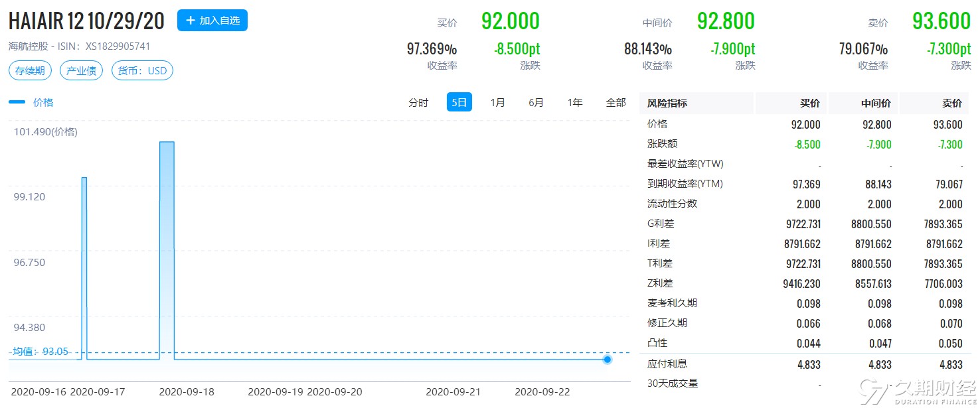Click the 最差收益率(YTW) row label
The image size is (980, 408).
685,164
